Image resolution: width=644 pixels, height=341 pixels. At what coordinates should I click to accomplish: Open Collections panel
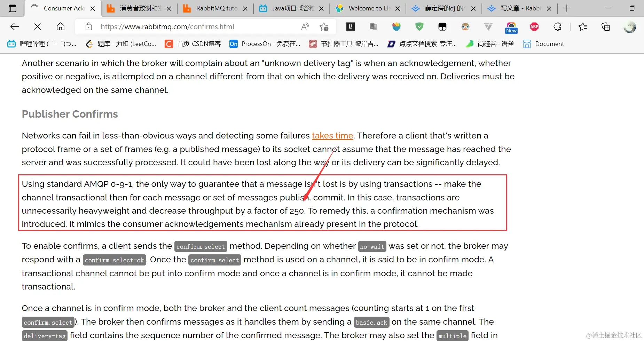click(x=606, y=27)
